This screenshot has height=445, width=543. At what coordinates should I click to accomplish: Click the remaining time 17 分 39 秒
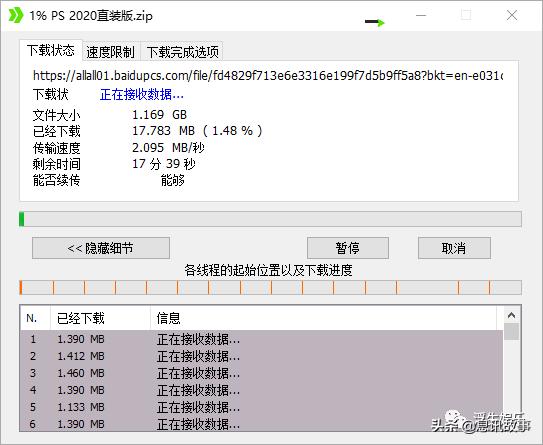pyautogui.click(x=164, y=164)
